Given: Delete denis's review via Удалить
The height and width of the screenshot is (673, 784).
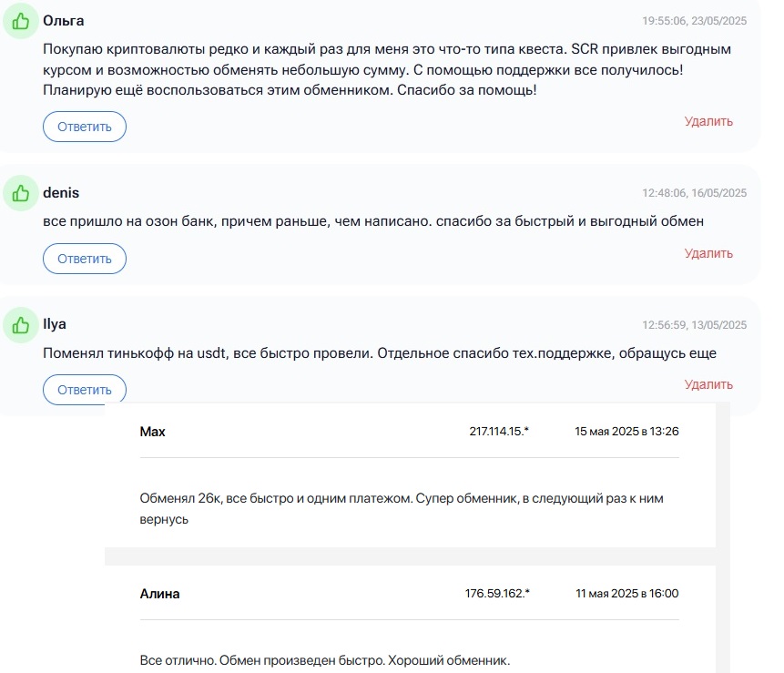Looking at the screenshot, I should tap(708, 253).
